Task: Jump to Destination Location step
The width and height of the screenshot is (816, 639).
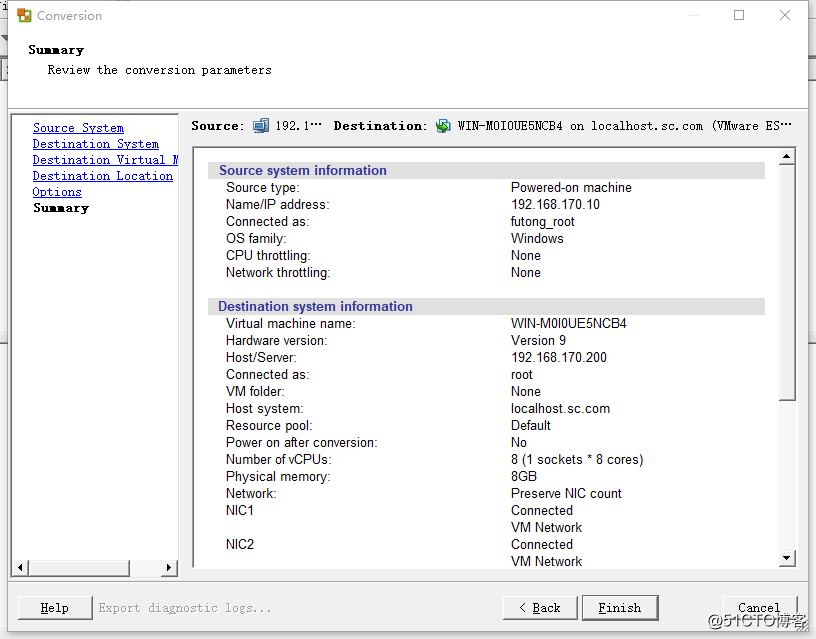Action: [103, 176]
